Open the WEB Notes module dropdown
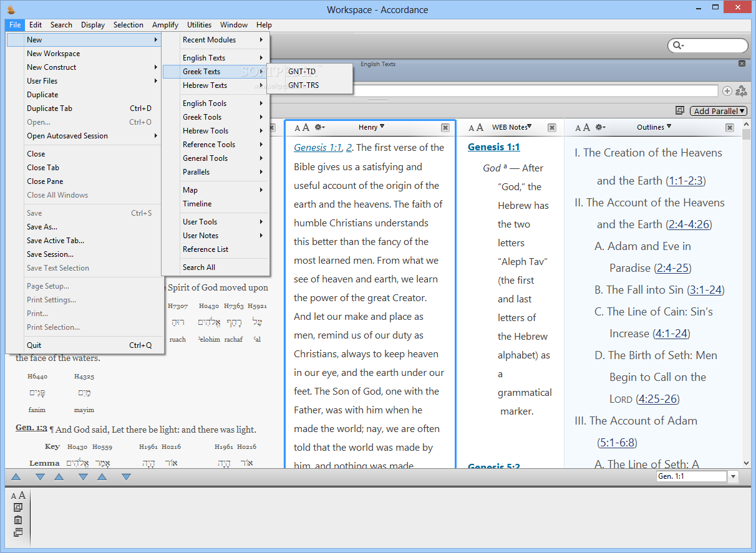The image size is (756, 553). (x=511, y=127)
